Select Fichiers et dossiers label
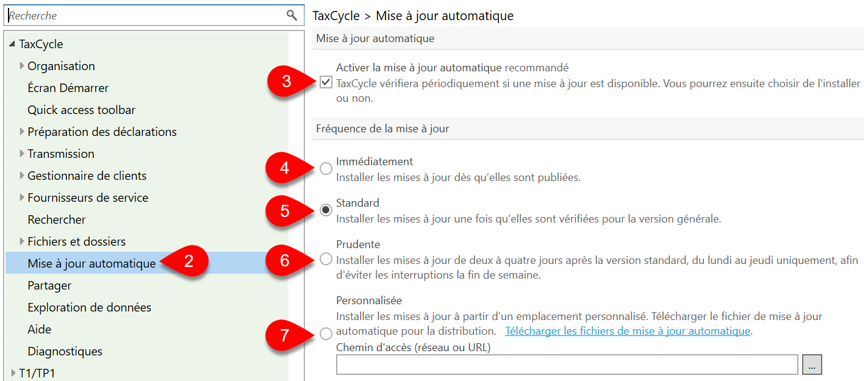This screenshot has width=868, height=381. 77,241
